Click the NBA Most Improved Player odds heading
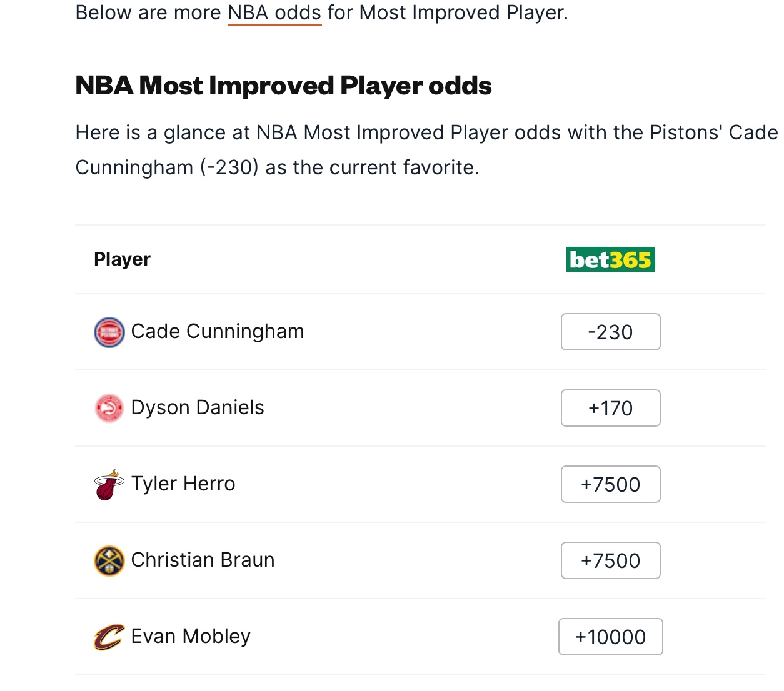This screenshot has width=784, height=691. click(x=283, y=86)
